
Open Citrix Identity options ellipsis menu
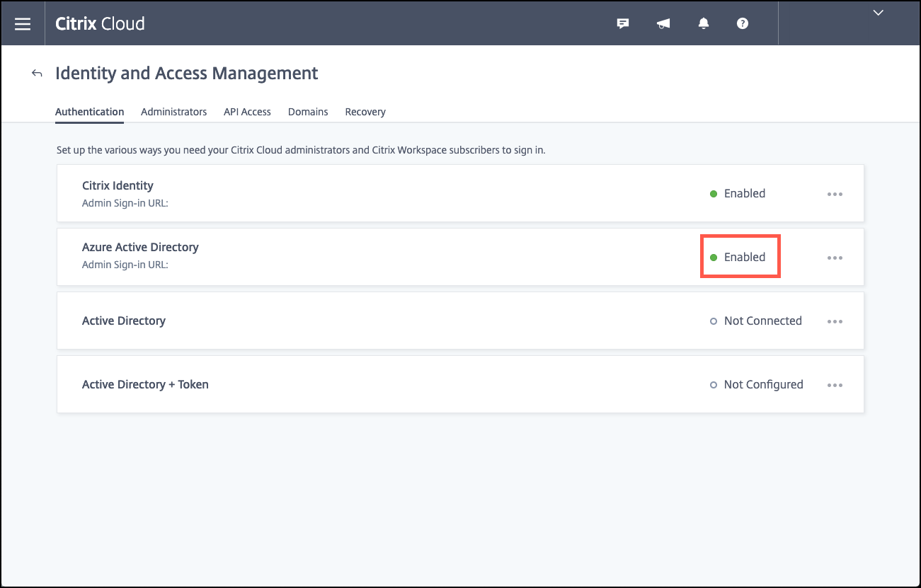click(835, 194)
